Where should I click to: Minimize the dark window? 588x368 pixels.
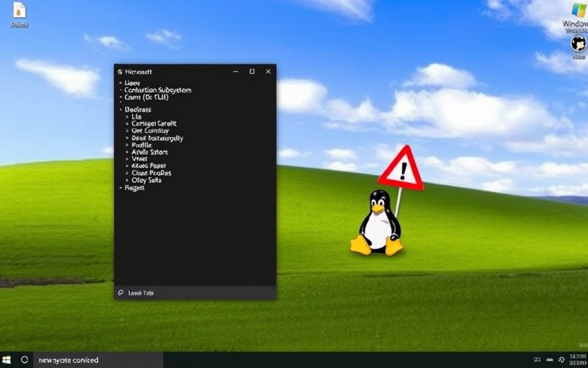[235, 71]
